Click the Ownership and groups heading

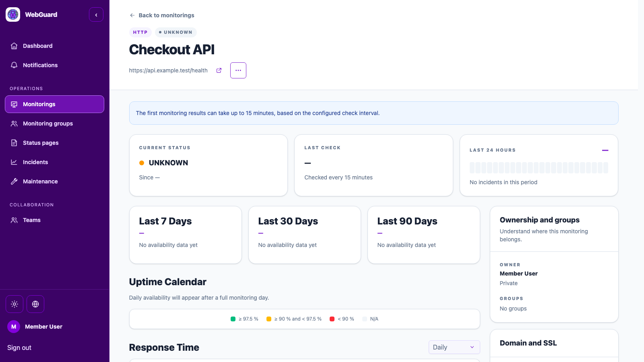540,220
